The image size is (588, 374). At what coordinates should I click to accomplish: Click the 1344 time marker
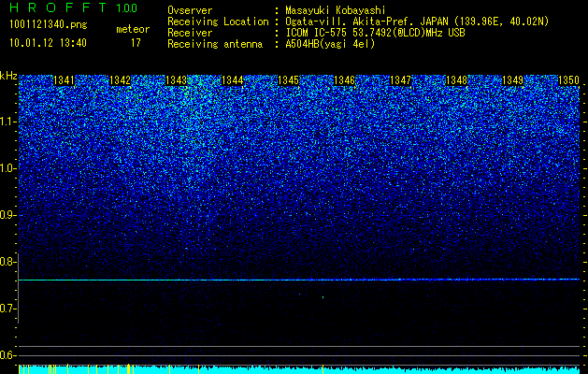point(233,80)
